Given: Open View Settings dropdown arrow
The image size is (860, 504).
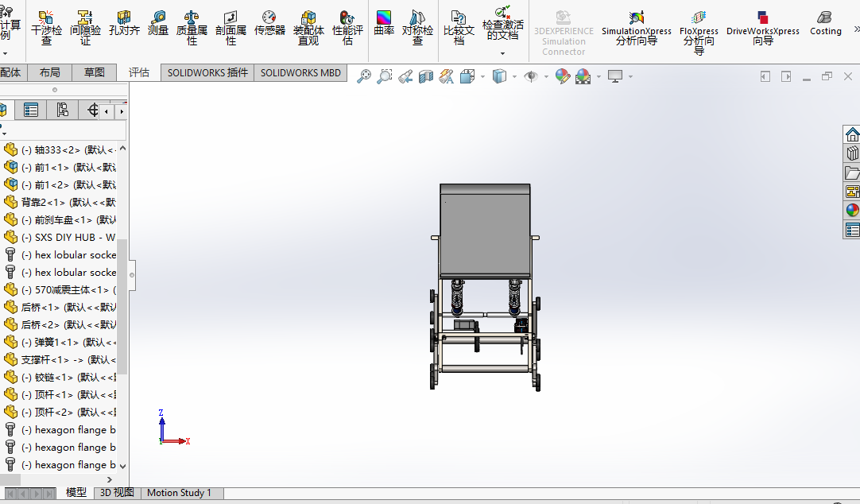Looking at the screenshot, I should (631, 77).
